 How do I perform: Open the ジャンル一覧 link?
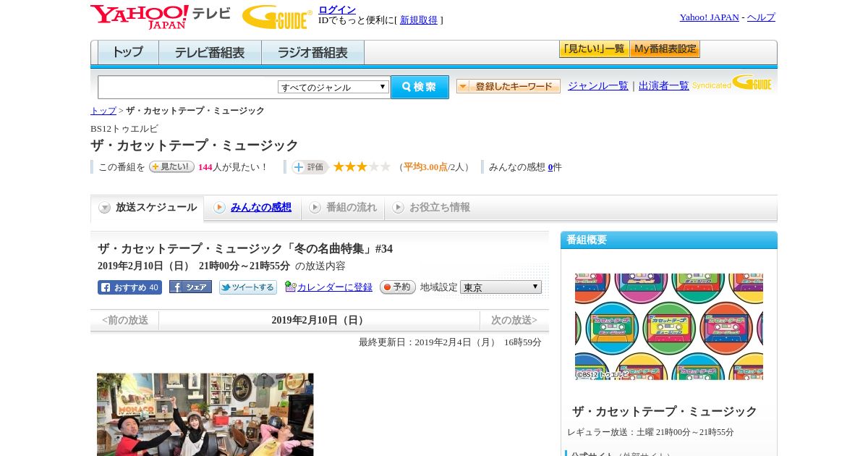598,86
